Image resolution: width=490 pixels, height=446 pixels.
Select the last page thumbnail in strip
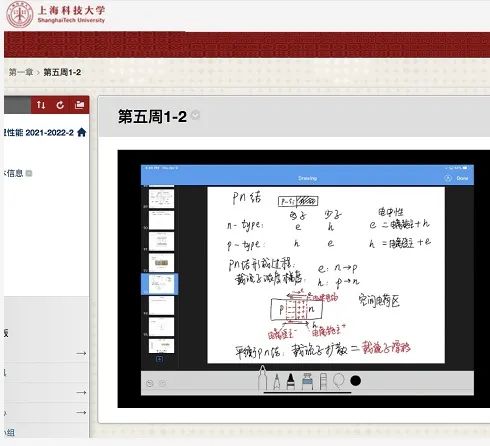click(x=161, y=346)
